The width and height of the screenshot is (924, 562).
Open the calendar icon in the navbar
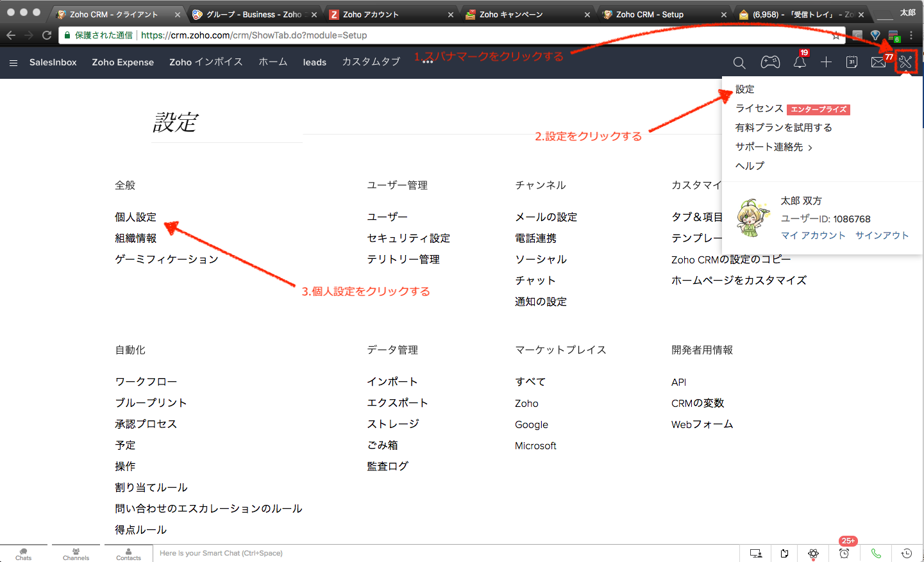click(x=852, y=62)
